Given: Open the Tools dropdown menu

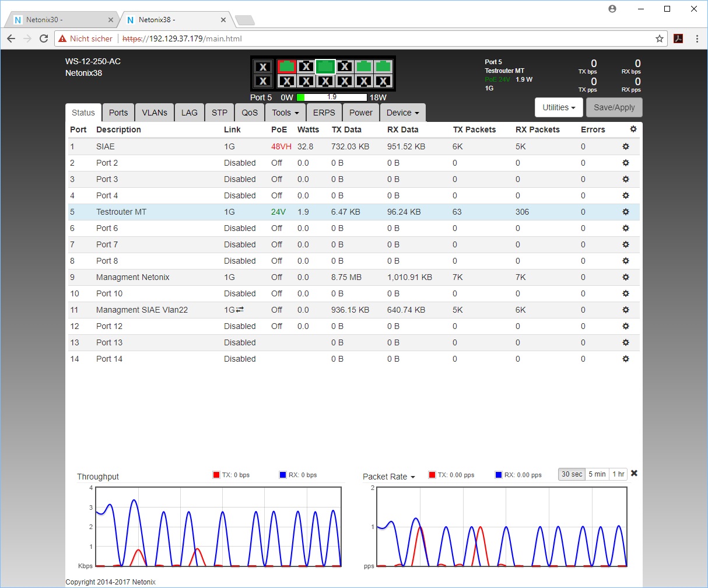Looking at the screenshot, I should (x=286, y=113).
